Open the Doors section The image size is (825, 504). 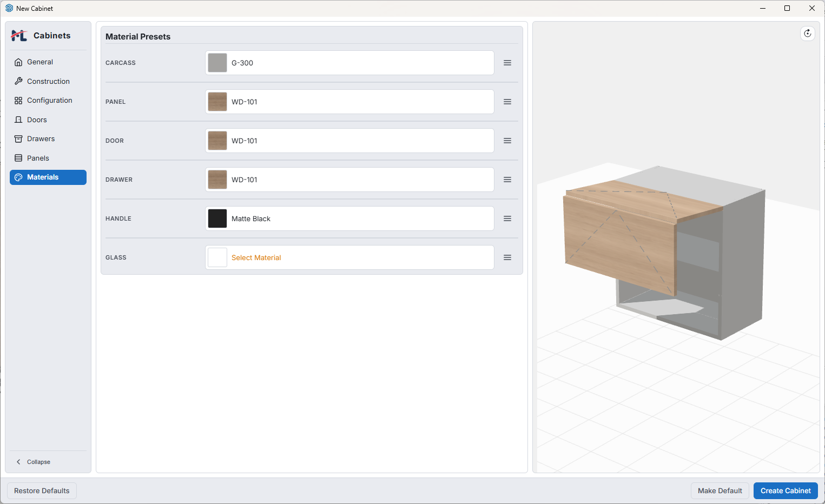[48, 120]
